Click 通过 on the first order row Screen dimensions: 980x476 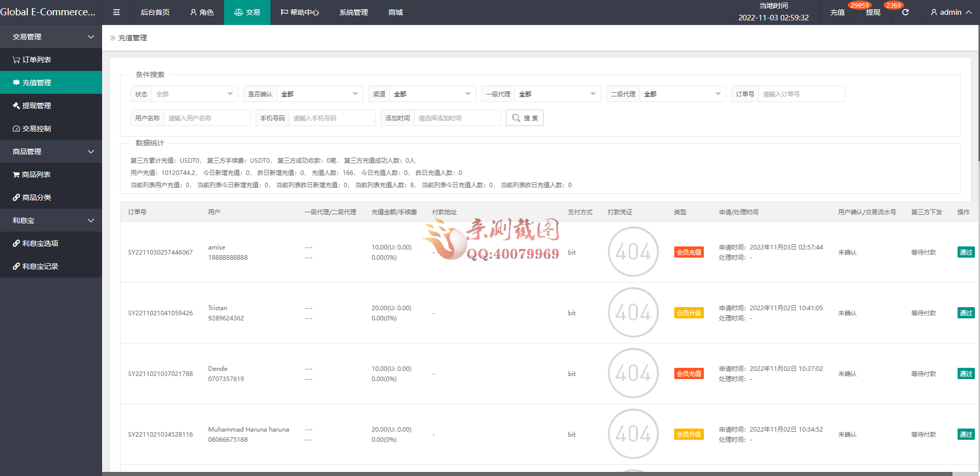pos(965,252)
